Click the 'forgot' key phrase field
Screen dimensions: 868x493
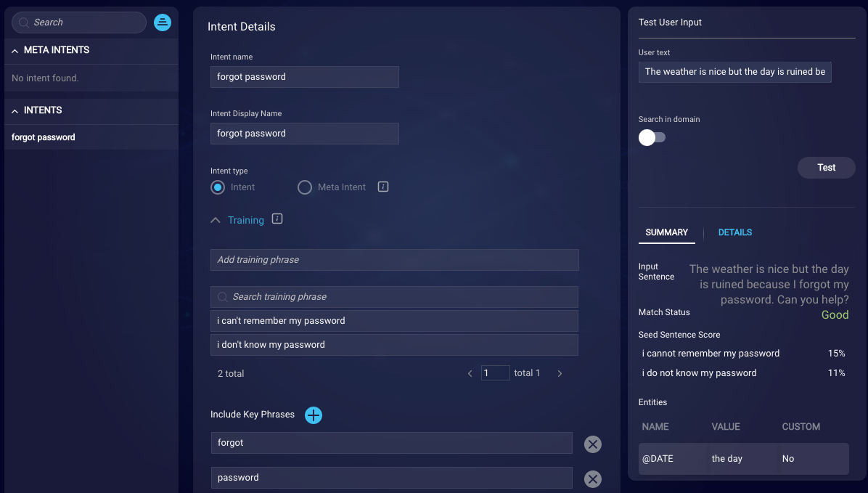click(391, 443)
